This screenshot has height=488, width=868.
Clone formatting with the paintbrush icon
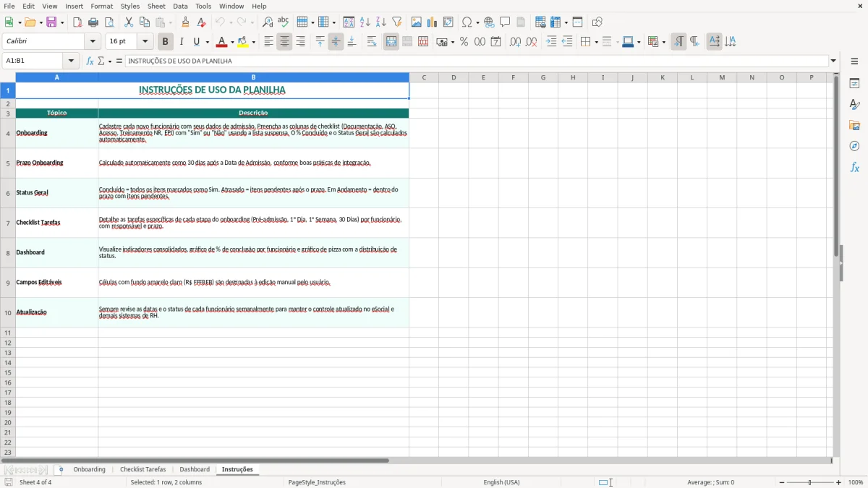(185, 22)
